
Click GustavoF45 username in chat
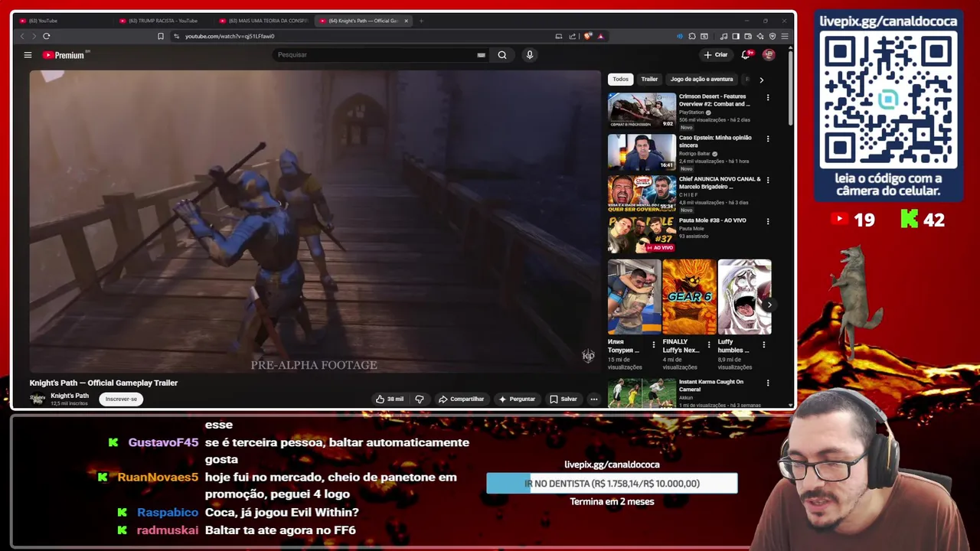163,442
